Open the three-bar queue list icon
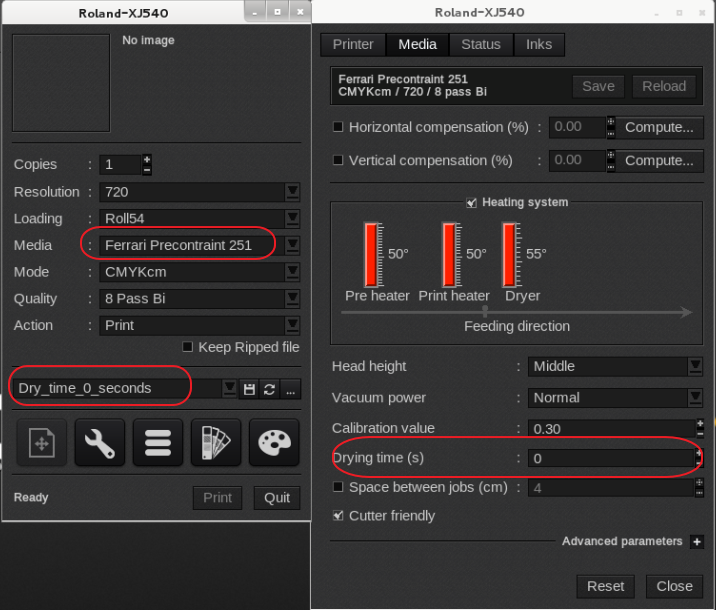Viewport: 716px width, 610px height. [x=157, y=443]
